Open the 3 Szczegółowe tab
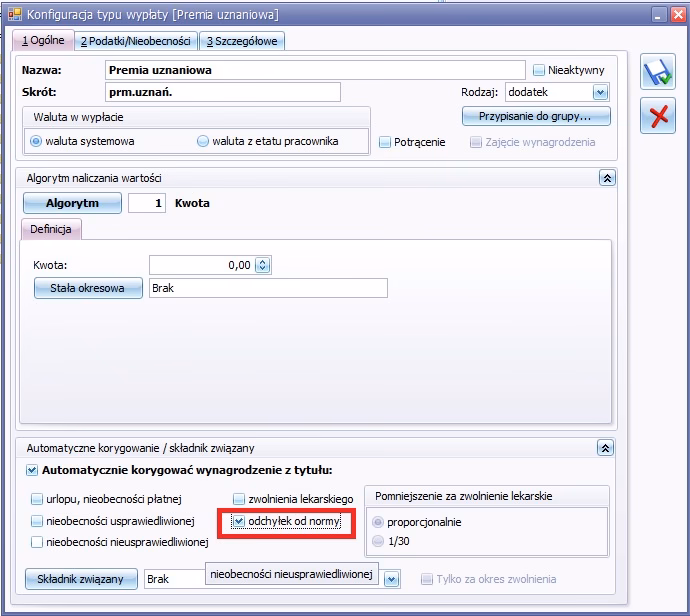 (x=243, y=41)
